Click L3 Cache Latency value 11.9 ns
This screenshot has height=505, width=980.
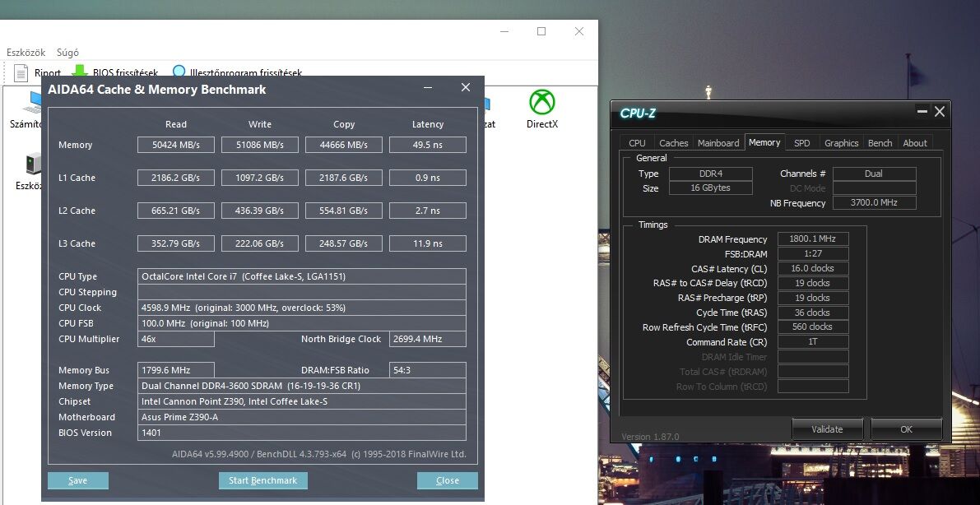coord(428,243)
